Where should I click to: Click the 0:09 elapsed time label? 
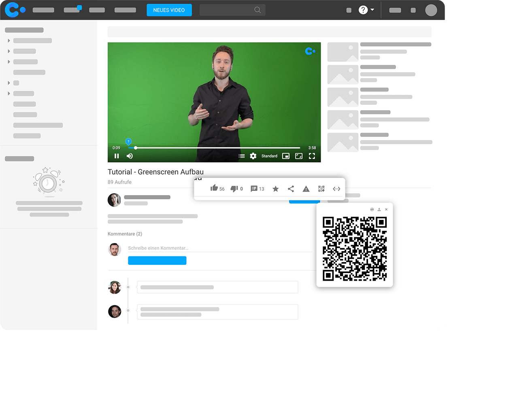(x=116, y=148)
